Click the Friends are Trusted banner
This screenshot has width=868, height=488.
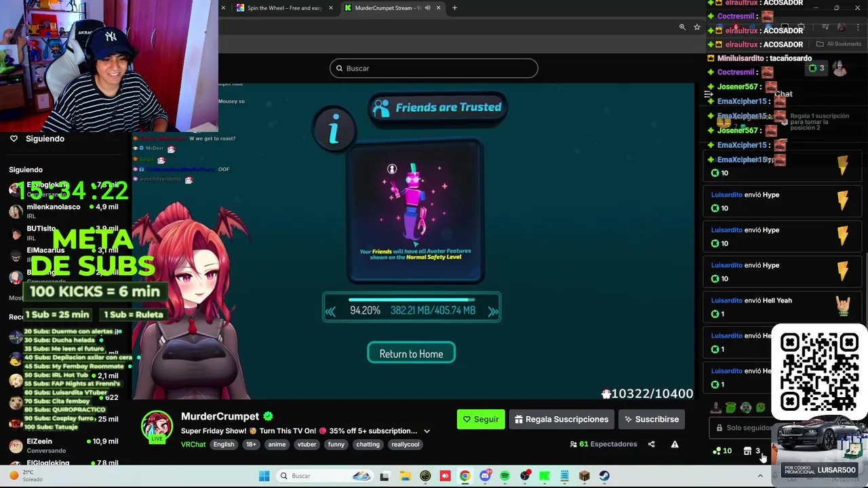click(x=438, y=108)
